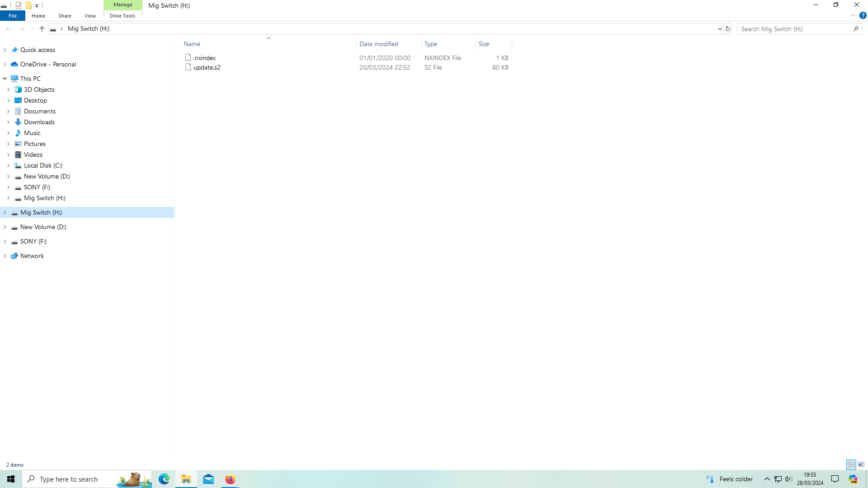Open the Windows Start menu
The image size is (868, 488).
pos(11,479)
